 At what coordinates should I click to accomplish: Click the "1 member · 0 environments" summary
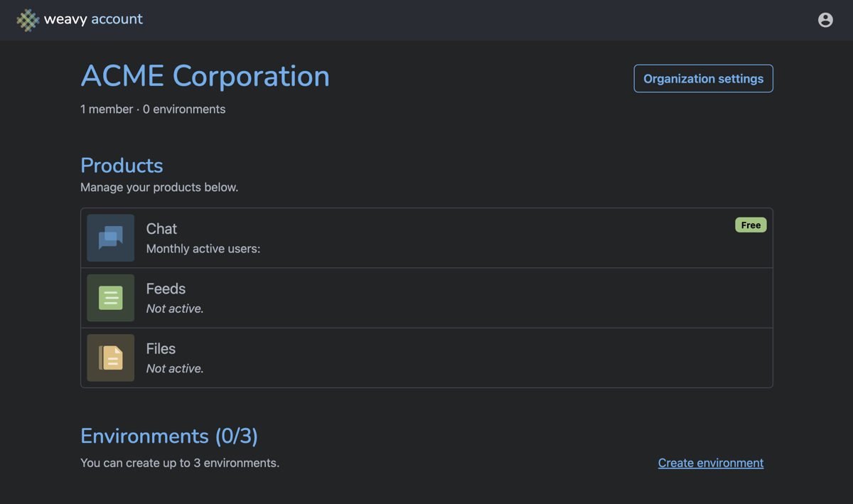[153, 109]
